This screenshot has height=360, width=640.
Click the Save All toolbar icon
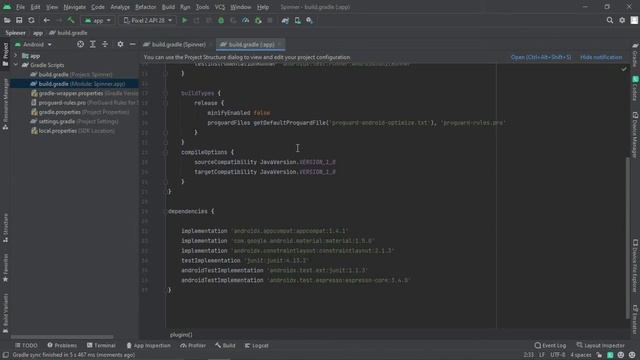pyautogui.click(x=19, y=20)
